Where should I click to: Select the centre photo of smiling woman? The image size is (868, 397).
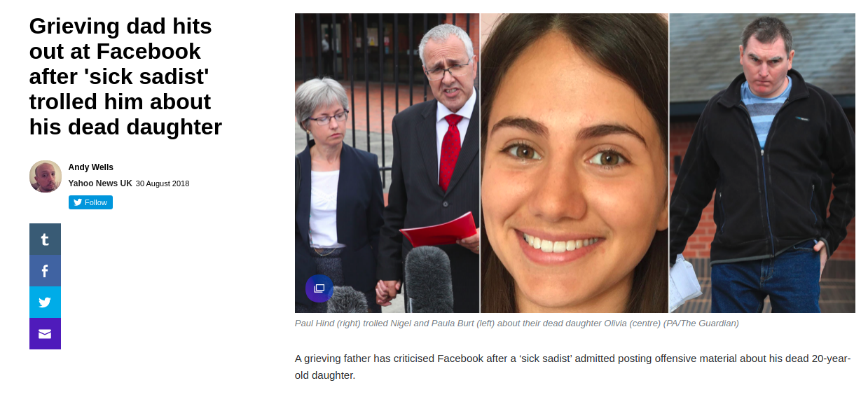[x=574, y=163]
